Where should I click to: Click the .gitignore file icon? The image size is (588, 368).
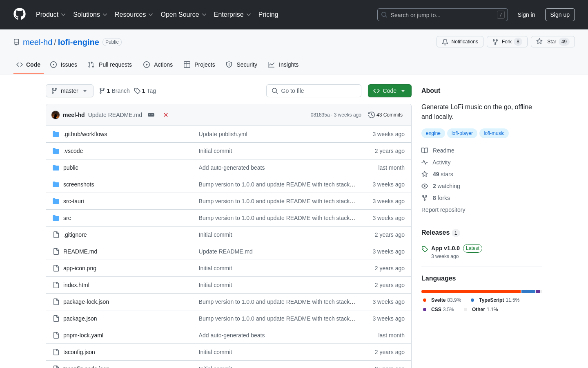[x=56, y=235]
